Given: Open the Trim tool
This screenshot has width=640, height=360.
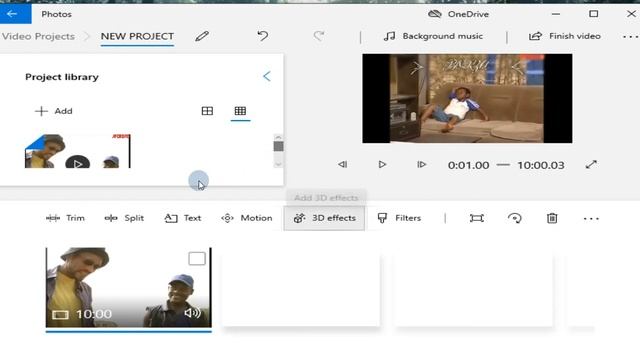Looking at the screenshot, I should coord(65,218).
